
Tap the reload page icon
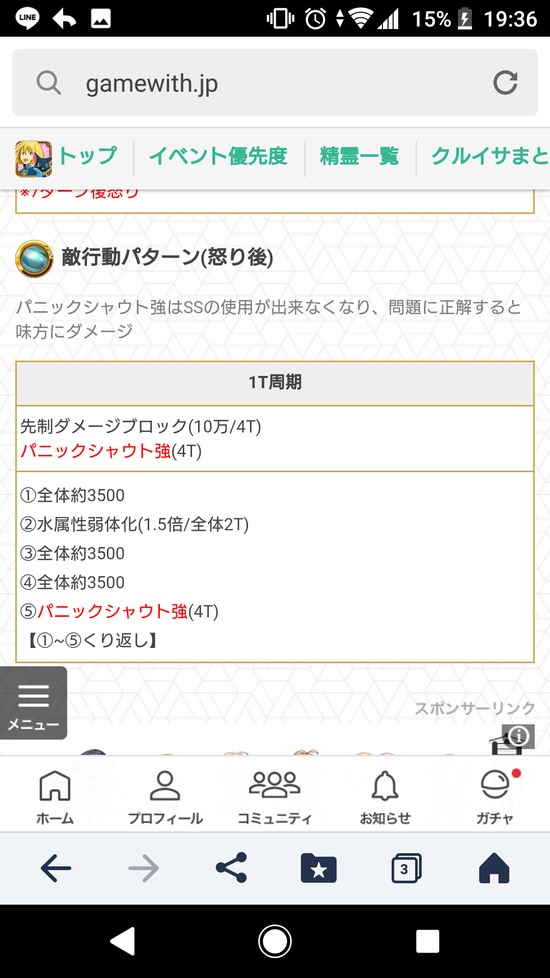pyautogui.click(x=505, y=82)
